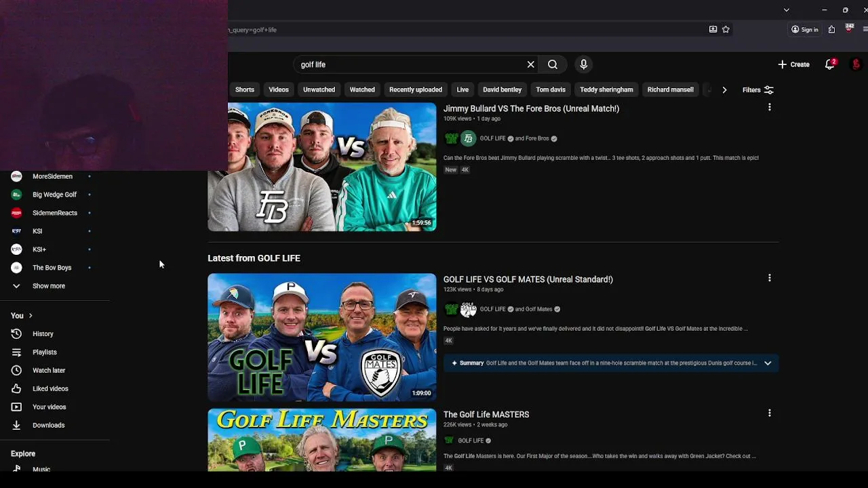
Task: Select the Teddy sheringham chip
Action: (606, 89)
